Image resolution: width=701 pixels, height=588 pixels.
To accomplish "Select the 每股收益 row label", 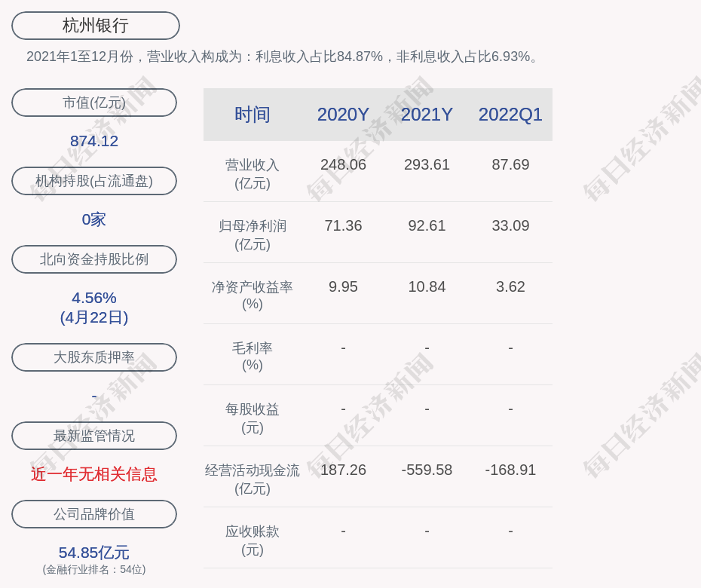I will coord(253,418).
